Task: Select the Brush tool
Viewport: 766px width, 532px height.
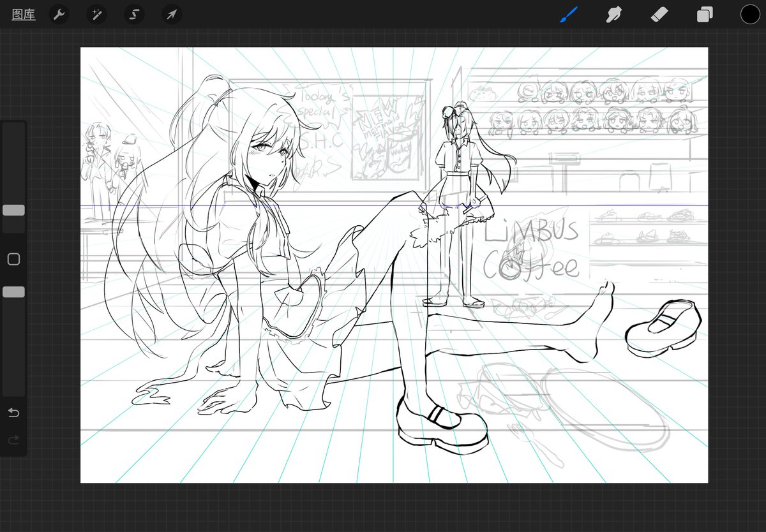Action: 568,15
